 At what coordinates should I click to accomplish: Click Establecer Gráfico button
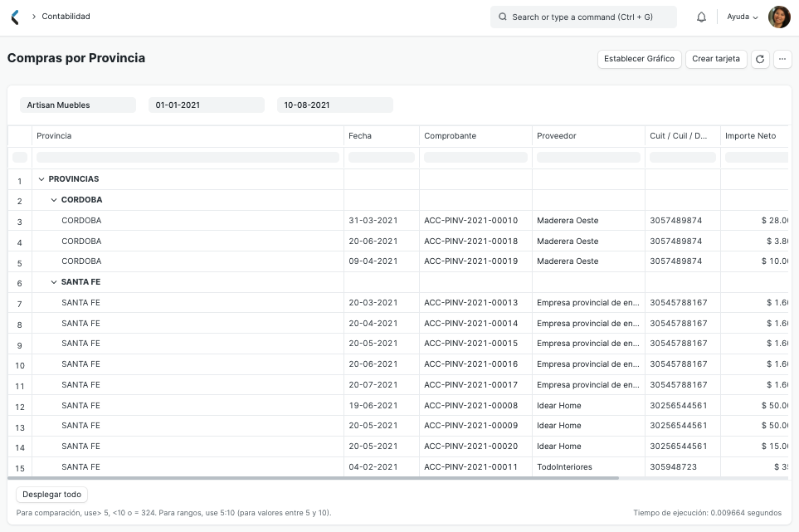point(639,59)
